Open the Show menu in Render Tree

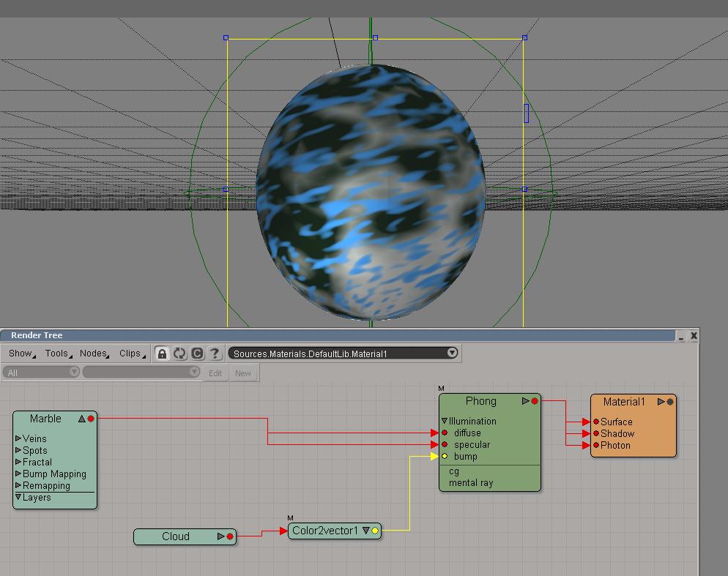coord(21,354)
